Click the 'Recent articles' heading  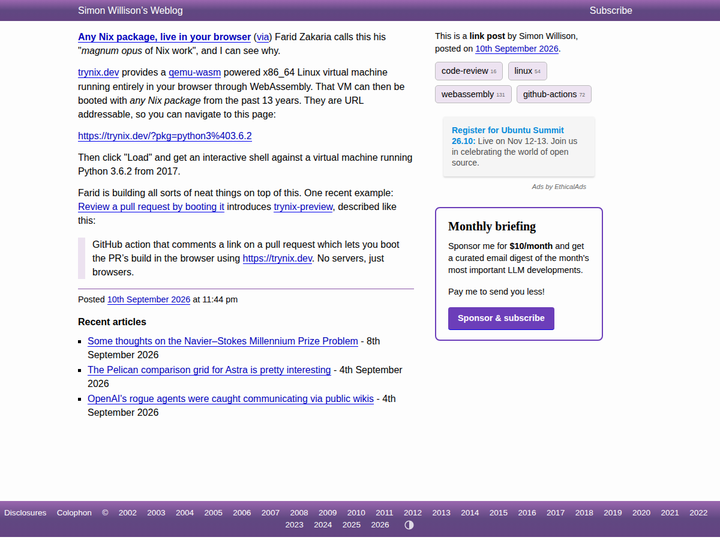(112, 322)
